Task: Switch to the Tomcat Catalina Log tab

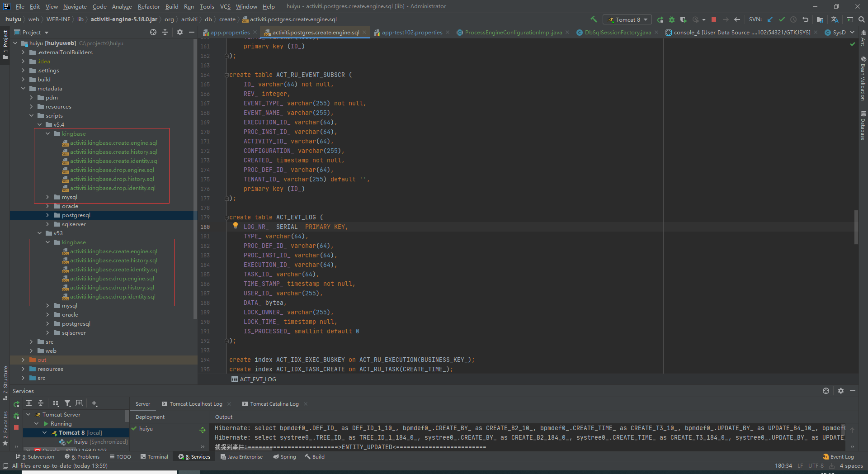Action: click(x=274, y=404)
